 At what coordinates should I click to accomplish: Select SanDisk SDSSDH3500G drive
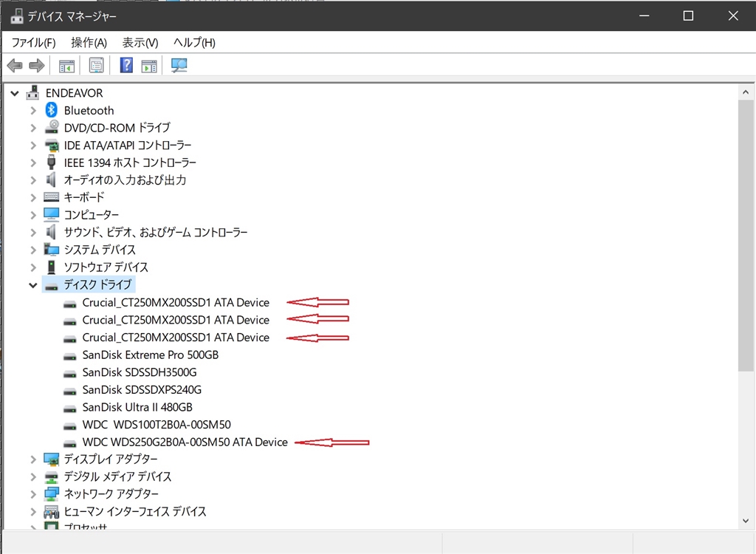140,372
